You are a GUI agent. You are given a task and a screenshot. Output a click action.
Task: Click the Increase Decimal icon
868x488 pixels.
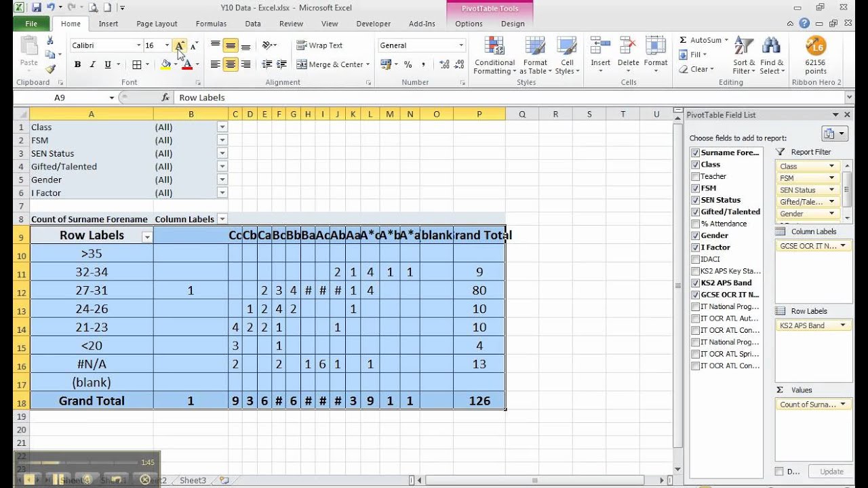(x=443, y=64)
